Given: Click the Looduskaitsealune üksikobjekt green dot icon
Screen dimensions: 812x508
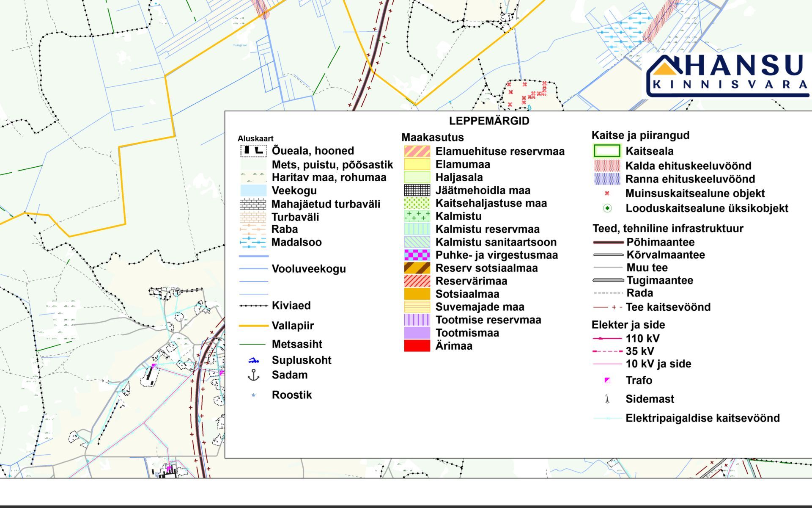Looking at the screenshot, I should (607, 208).
